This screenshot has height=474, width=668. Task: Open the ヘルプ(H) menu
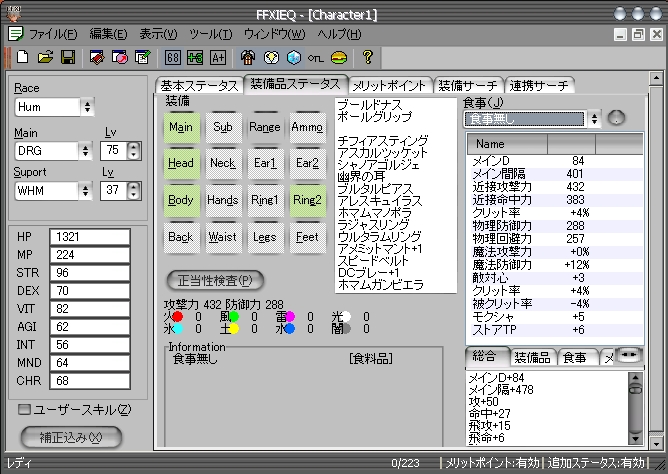click(339, 34)
